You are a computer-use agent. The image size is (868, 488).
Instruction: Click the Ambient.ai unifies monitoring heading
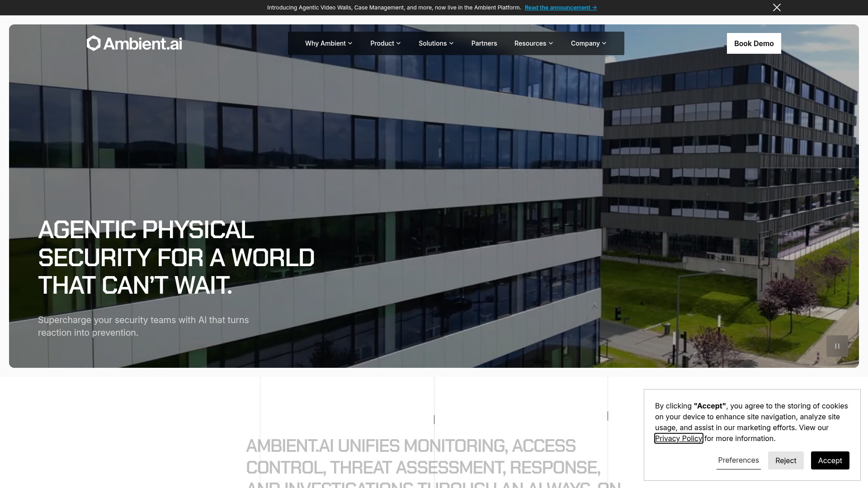pyautogui.click(x=433, y=463)
